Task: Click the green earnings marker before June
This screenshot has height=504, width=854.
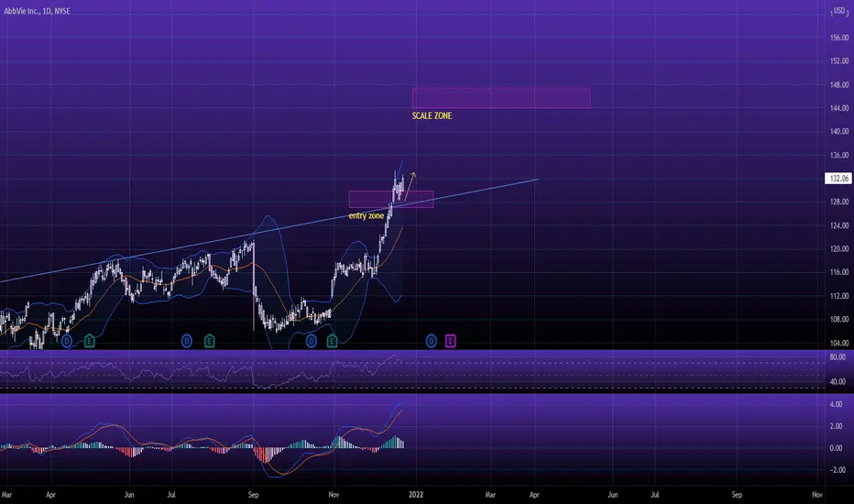Action: pyautogui.click(x=89, y=341)
